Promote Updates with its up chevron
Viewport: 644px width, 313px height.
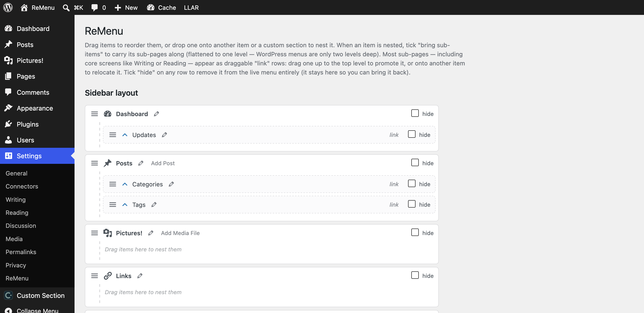(125, 135)
